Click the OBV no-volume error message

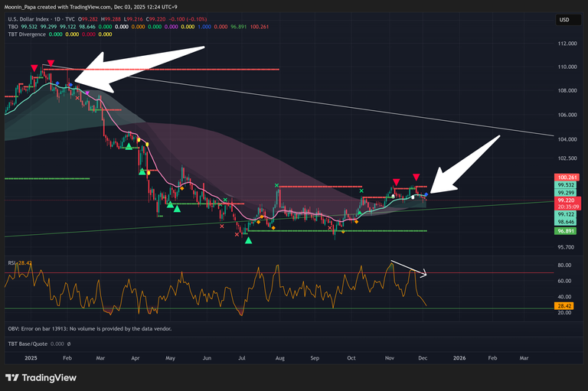(88, 328)
